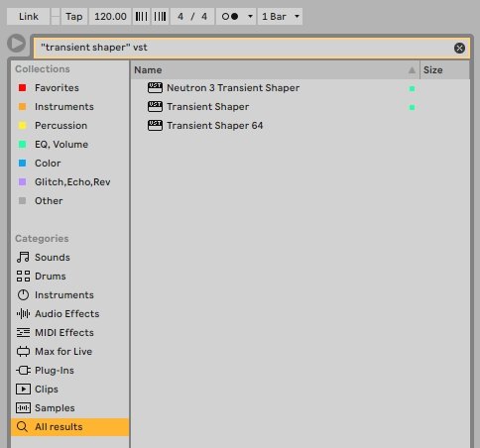480x448 pixels.
Task: Click the magnifier icon in All results
Action: [x=22, y=426]
